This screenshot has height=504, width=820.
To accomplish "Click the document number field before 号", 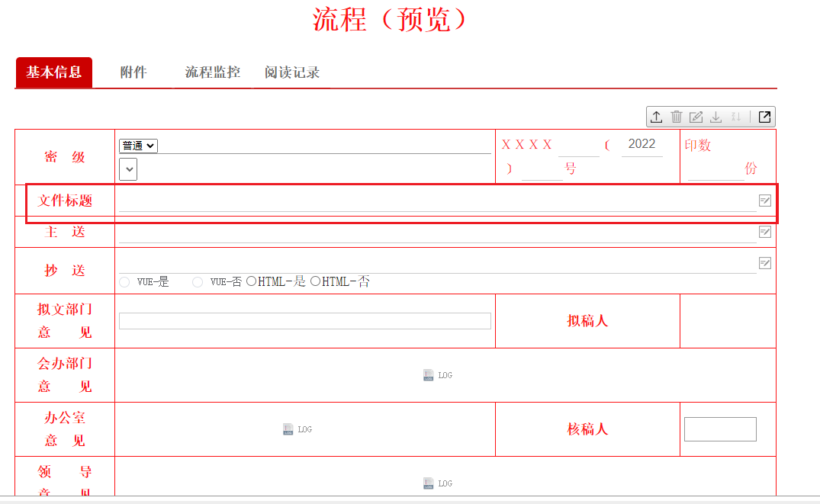I will tap(542, 169).
